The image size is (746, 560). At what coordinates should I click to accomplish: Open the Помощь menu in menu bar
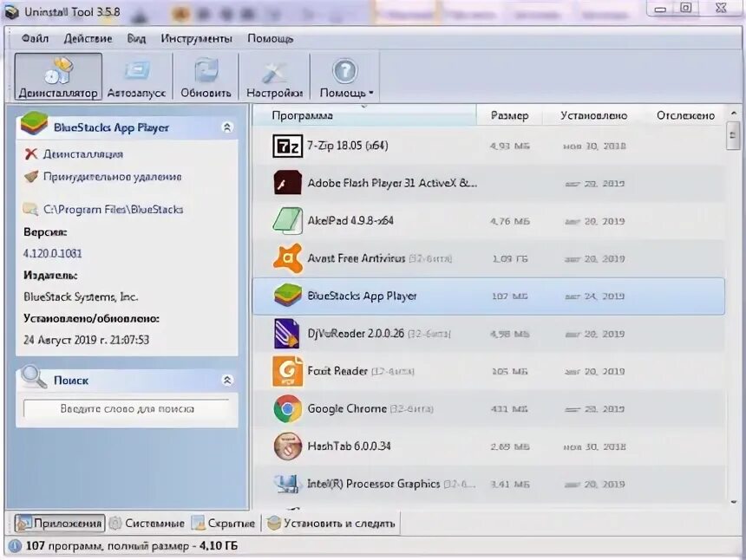pyautogui.click(x=270, y=38)
